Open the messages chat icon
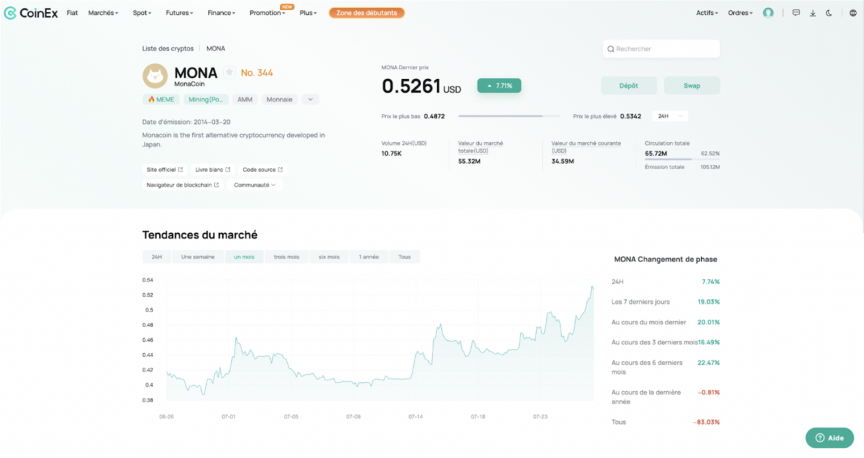 [796, 13]
